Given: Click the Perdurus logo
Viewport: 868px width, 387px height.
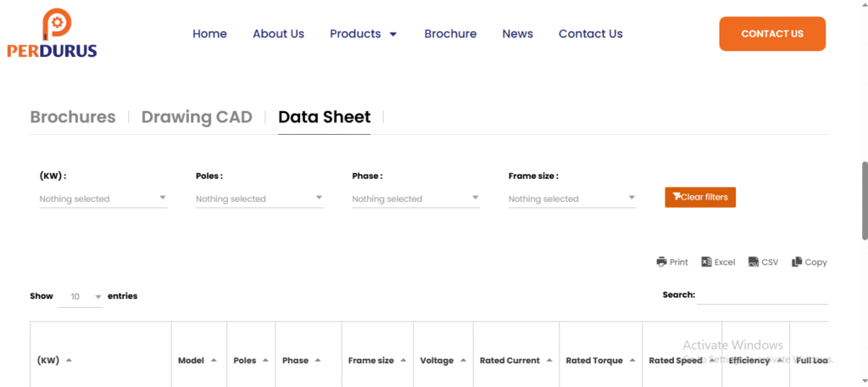Looking at the screenshot, I should point(52,34).
